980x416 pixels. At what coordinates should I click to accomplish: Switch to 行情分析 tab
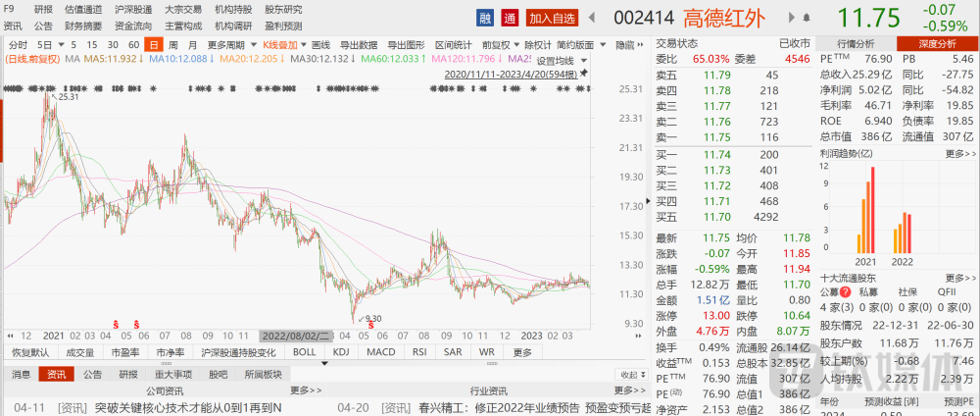tap(855, 43)
